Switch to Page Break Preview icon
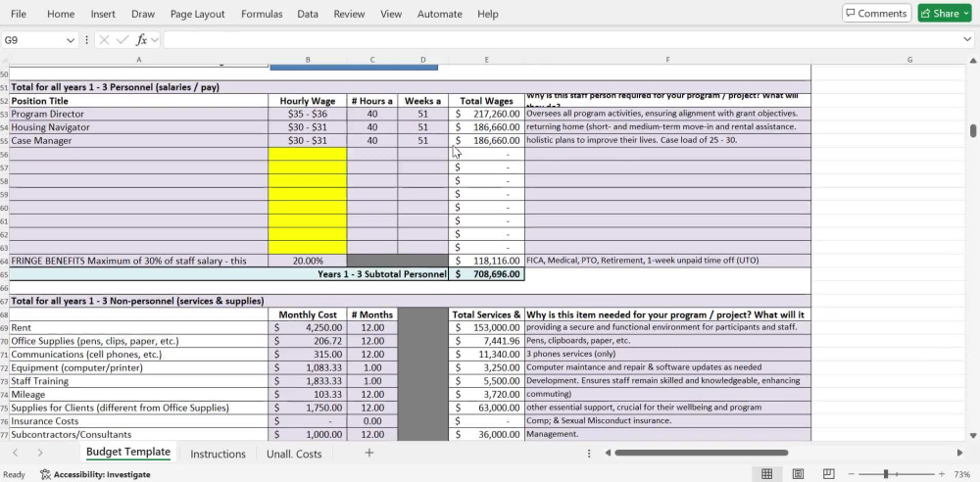Screen dimensions: 980x482 pyautogui.click(x=829, y=474)
